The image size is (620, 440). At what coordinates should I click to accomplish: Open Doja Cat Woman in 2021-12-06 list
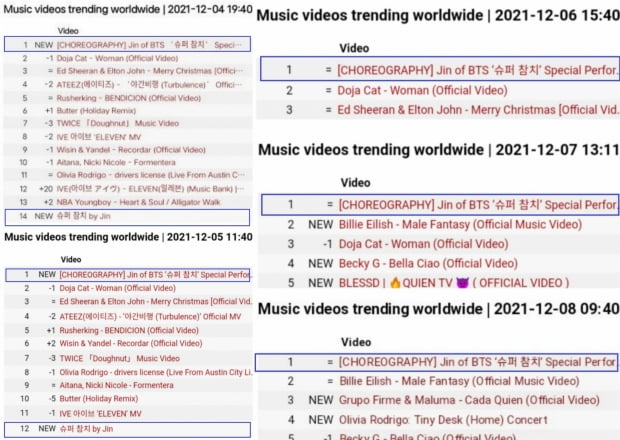tap(422, 90)
